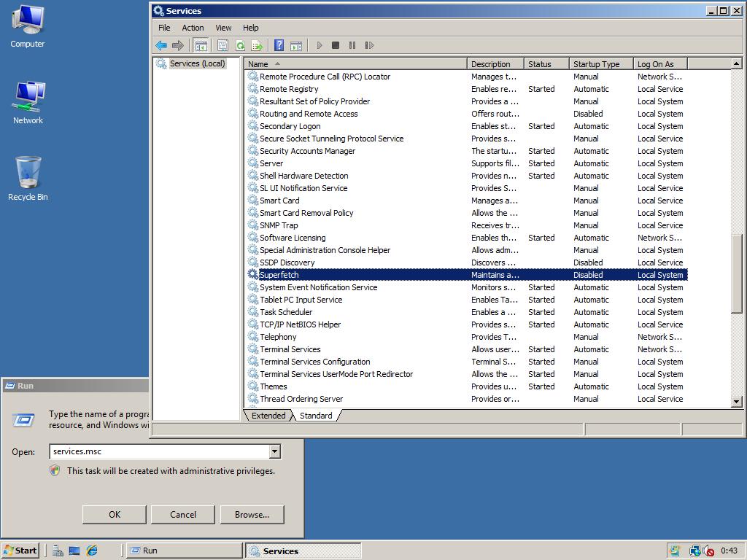Sort by Description column header
Screen dimensions: 747x560
point(495,64)
